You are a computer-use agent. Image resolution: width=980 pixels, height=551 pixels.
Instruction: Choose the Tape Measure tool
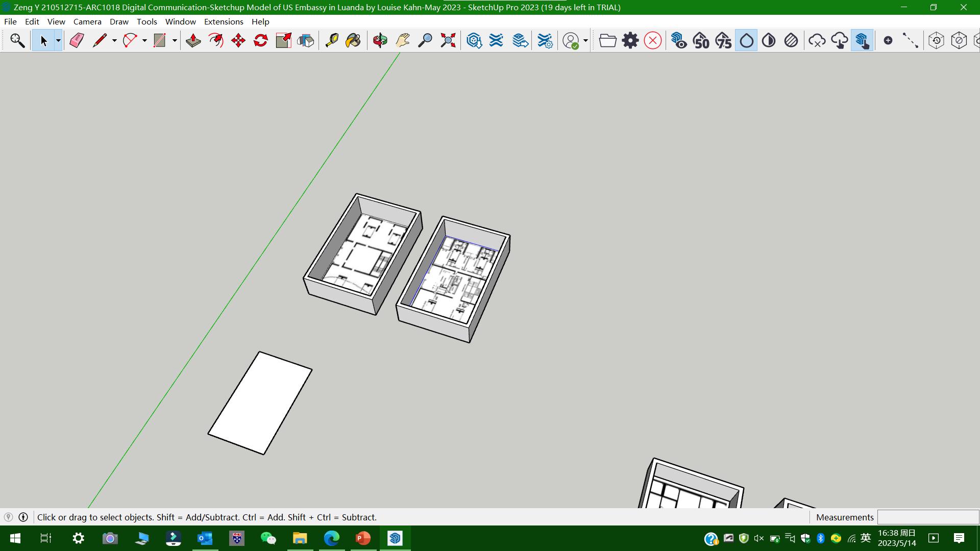pyautogui.click(x=332, y=40)
